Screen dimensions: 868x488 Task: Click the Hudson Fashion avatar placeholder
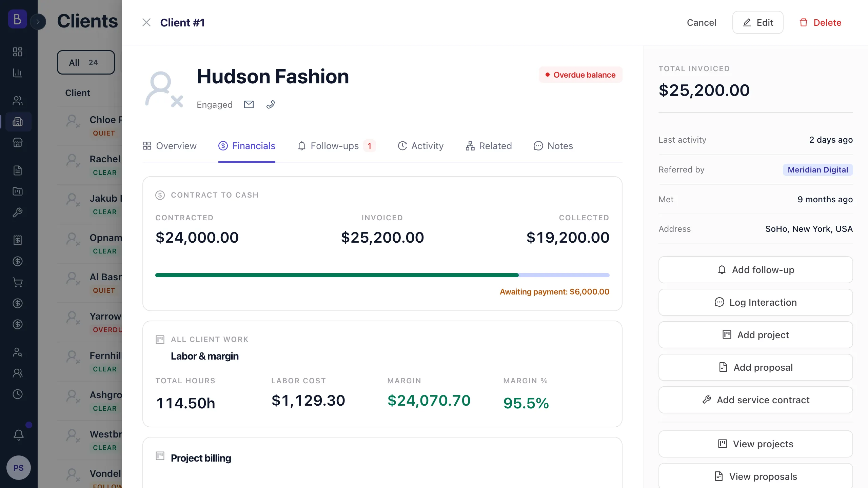pyautogui.click(x=164, y=89)
